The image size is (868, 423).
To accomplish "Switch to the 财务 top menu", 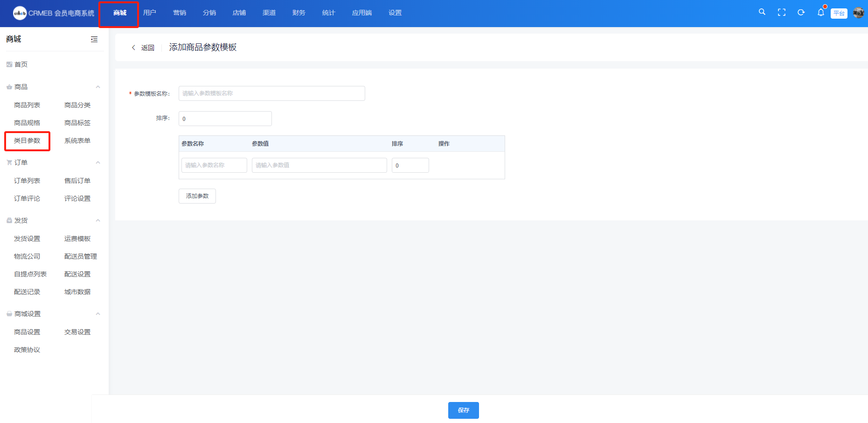I will click(x=299, y=13).
